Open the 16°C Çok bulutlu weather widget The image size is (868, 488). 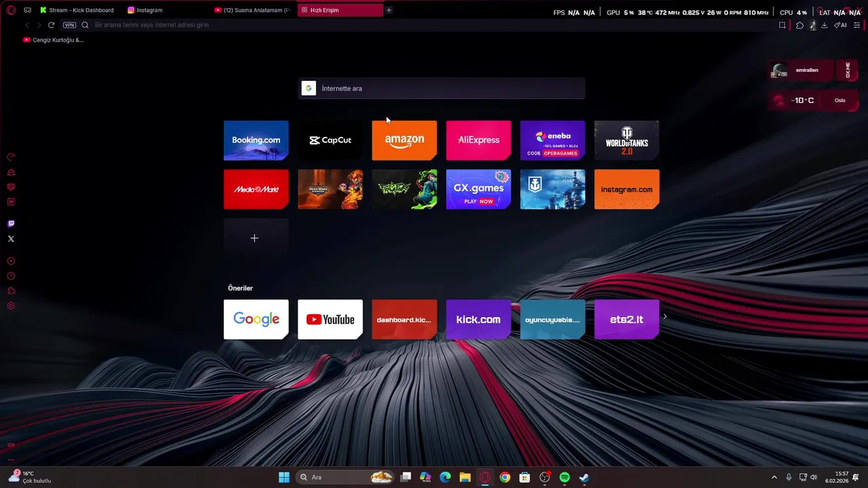[30, 477]
